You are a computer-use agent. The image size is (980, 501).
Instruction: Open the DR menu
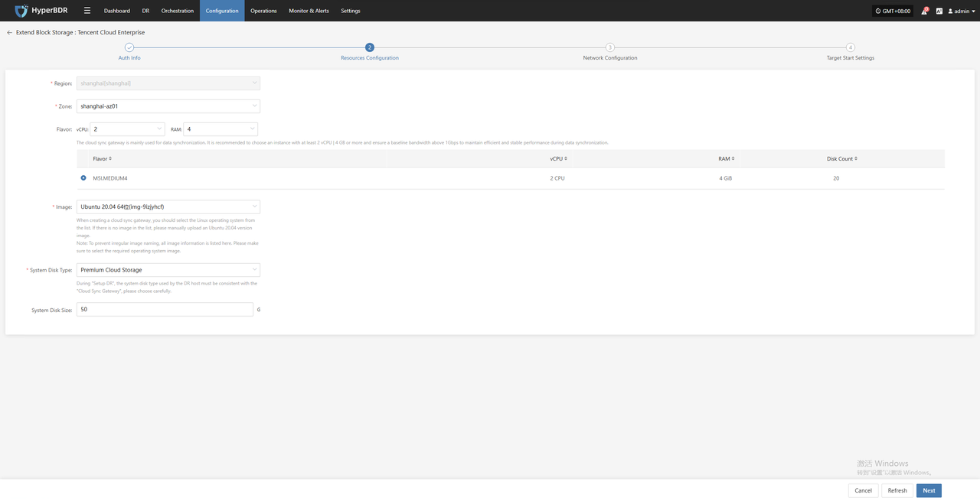point(145,11)
